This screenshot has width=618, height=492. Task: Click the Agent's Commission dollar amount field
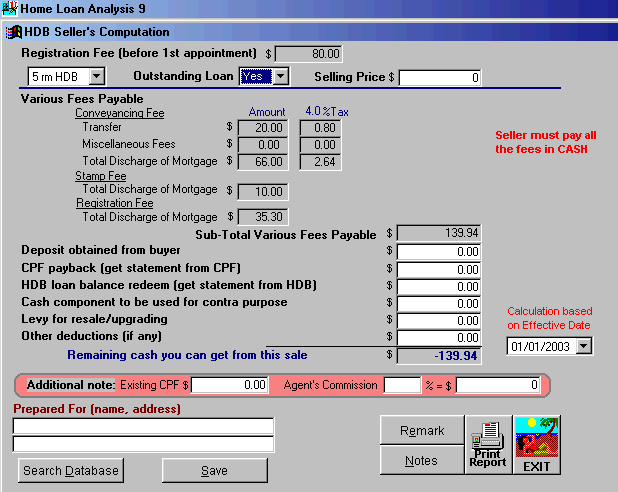[x=498, y=385]
